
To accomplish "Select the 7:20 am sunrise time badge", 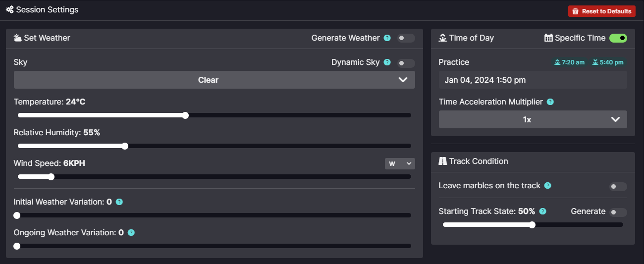I will pyautogui.click(x=569, y=62).
